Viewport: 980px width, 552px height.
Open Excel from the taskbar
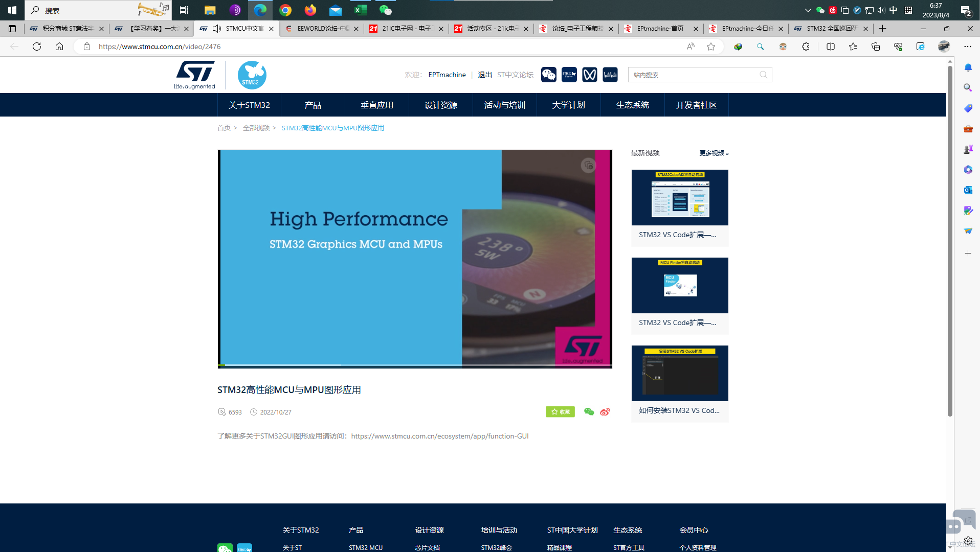(361, 10)
